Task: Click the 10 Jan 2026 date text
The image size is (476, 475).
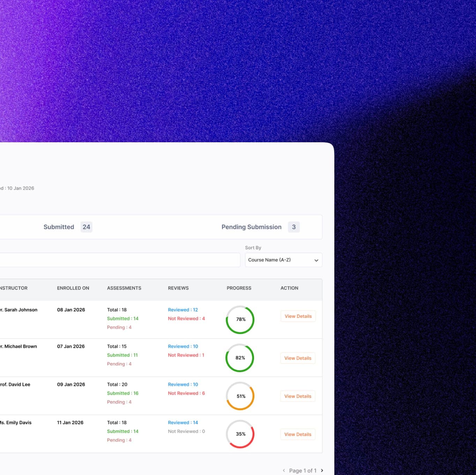Action: pos(21,188)
